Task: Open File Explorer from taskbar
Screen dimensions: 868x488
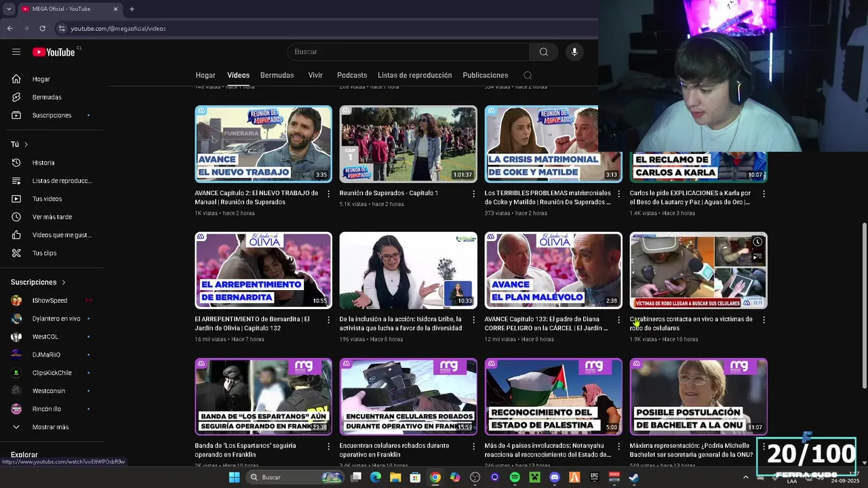Action: 395,477
